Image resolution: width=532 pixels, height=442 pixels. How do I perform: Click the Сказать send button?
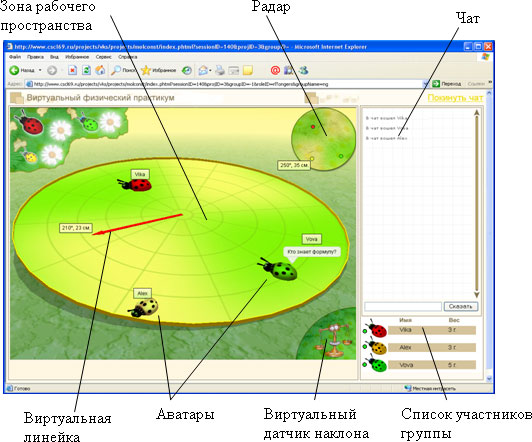point(461,306)
